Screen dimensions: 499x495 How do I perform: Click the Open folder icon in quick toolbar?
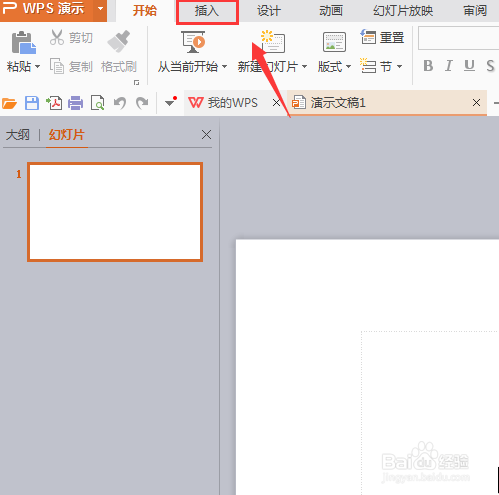pyautogui.click(x=9, y=103)
